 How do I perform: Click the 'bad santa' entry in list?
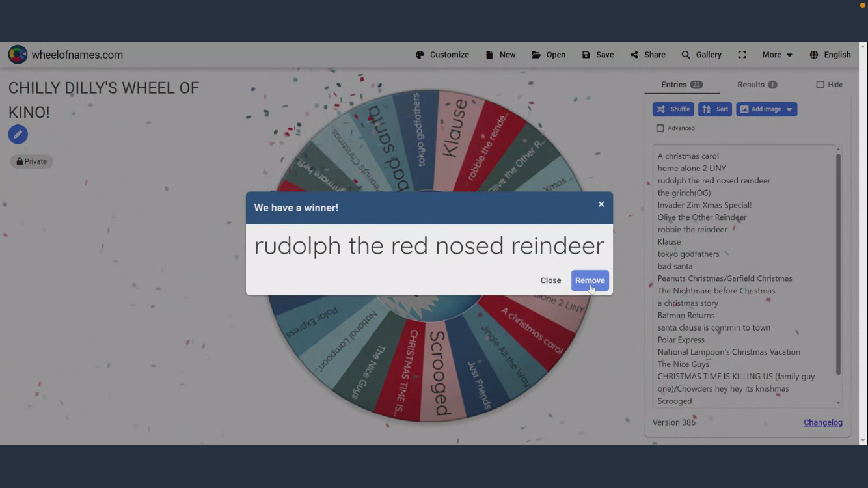point(675,266)
